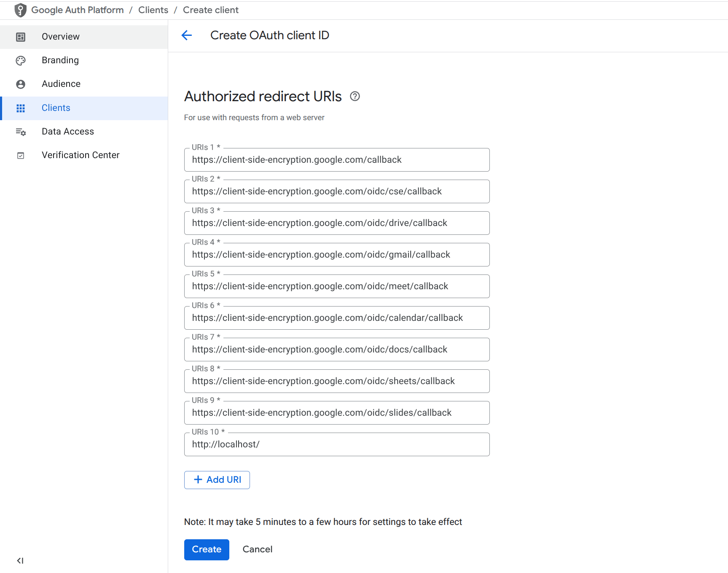
Task: Open the Verification Center menu item
Action: (84, 155)
